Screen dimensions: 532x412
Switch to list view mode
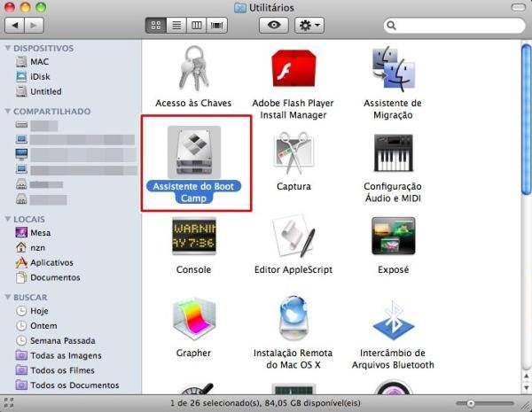click(176, 26)
